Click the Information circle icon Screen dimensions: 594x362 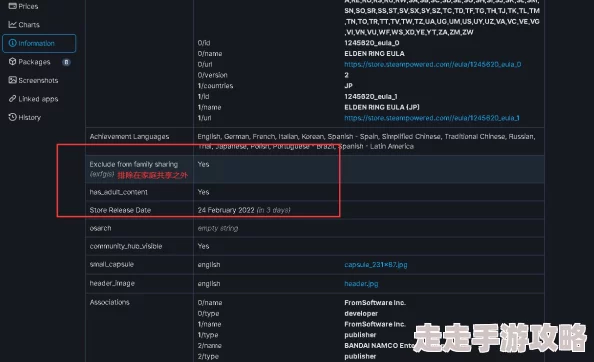click(13, 43)
